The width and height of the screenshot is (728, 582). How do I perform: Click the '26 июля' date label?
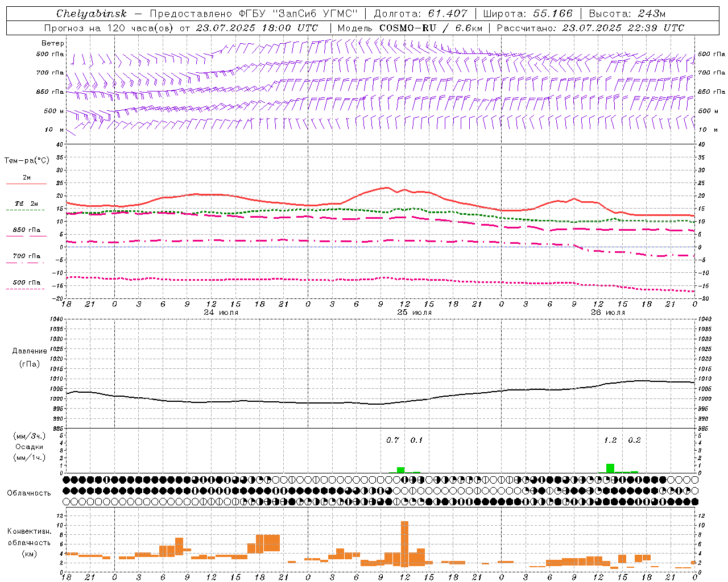(x=608, y=313)
